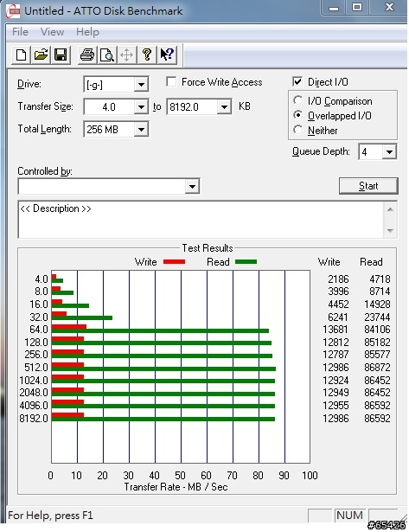The image size is (409, 532).
Task: Click the Transfer Rate - MB / Sec axis label
Action: pyautogui.click(x=176, y=487)
